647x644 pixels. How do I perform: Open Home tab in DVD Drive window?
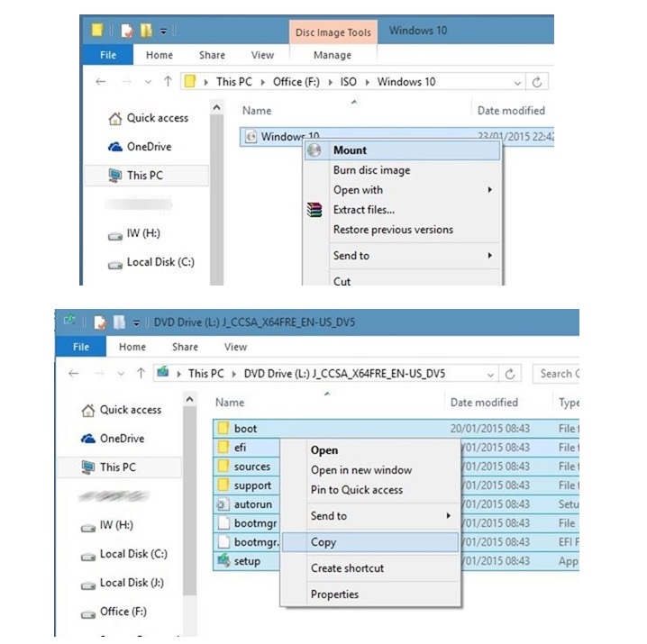tap(132, 347)
